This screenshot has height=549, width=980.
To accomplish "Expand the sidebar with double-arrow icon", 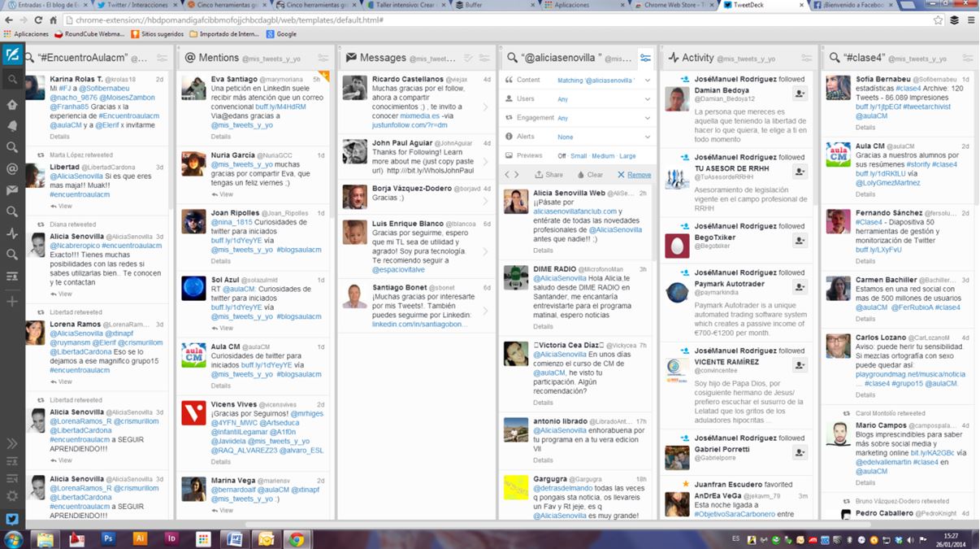I will [12, 443].
